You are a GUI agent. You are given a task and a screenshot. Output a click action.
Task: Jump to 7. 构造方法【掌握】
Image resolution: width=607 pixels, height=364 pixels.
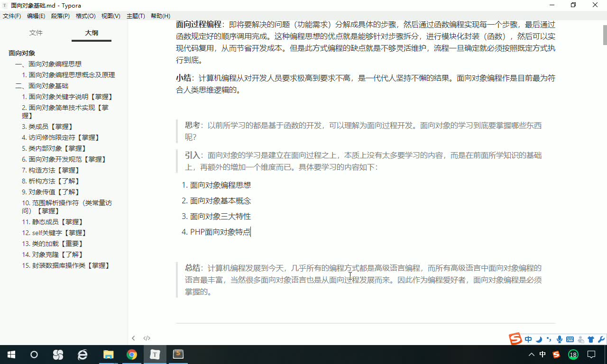[x=51, y=170]
